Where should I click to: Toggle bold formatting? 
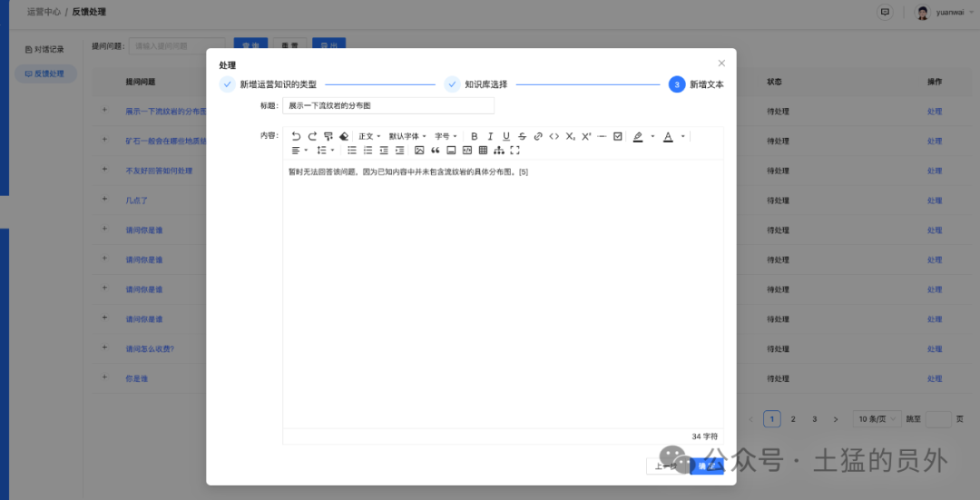click(x=475, y=136)
